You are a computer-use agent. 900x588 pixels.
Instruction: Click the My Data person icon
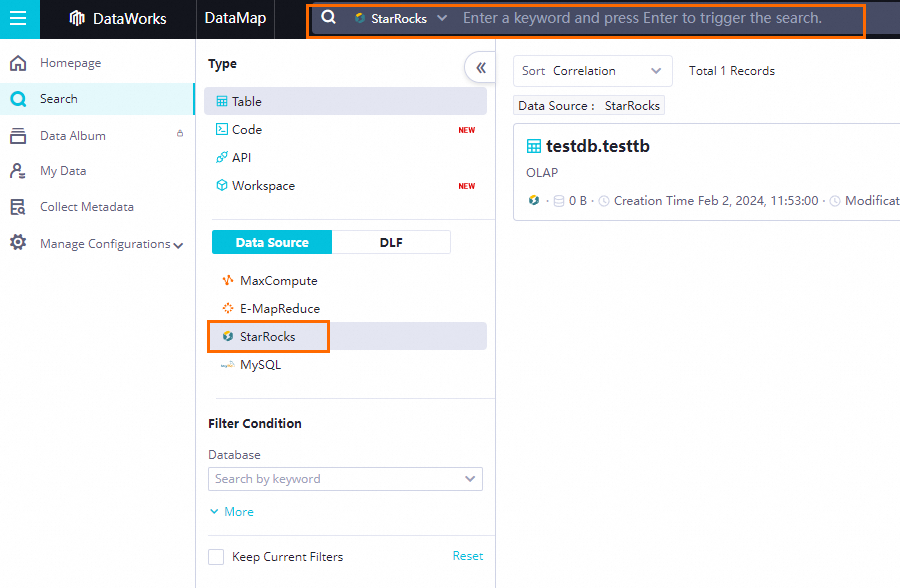(18, 171)
